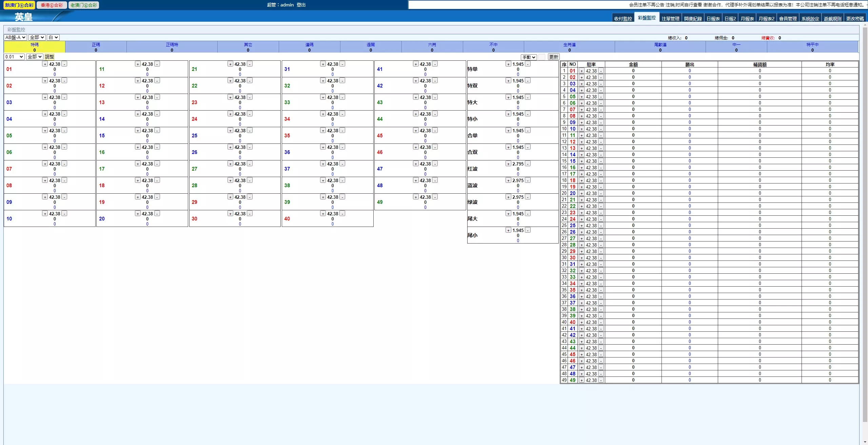Open the 0.01 step amount dropdown
Image resolution: width=868 pixels, height=445 pixels.
(14, 57)
